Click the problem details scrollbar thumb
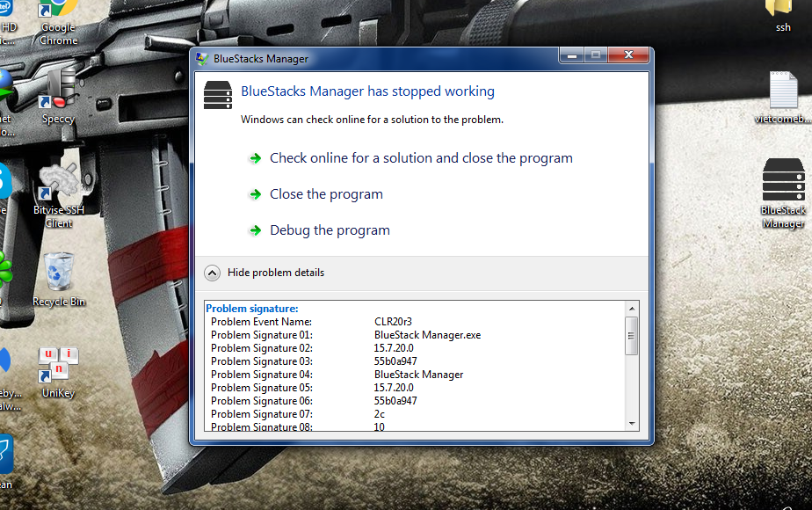The height and width of the screenshot is (510, 812). 632,335
